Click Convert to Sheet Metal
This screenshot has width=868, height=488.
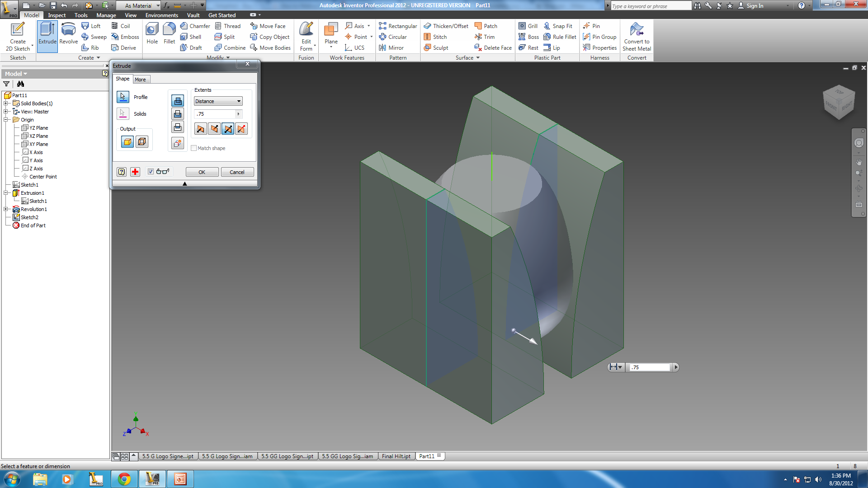click(x=637, y=36)
